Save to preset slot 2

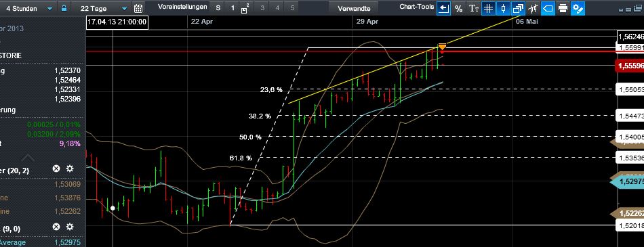[245, 8]
